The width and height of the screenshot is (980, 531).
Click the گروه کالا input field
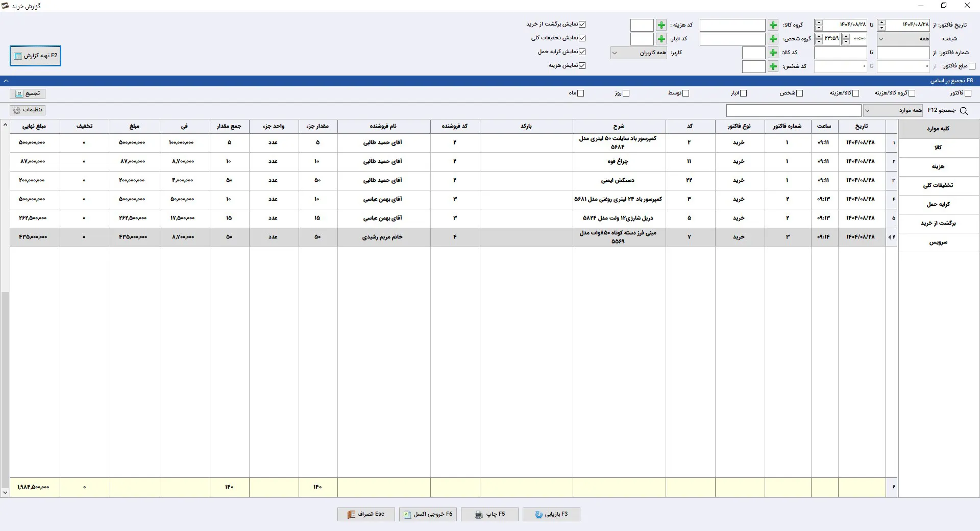tap(732, 25)
